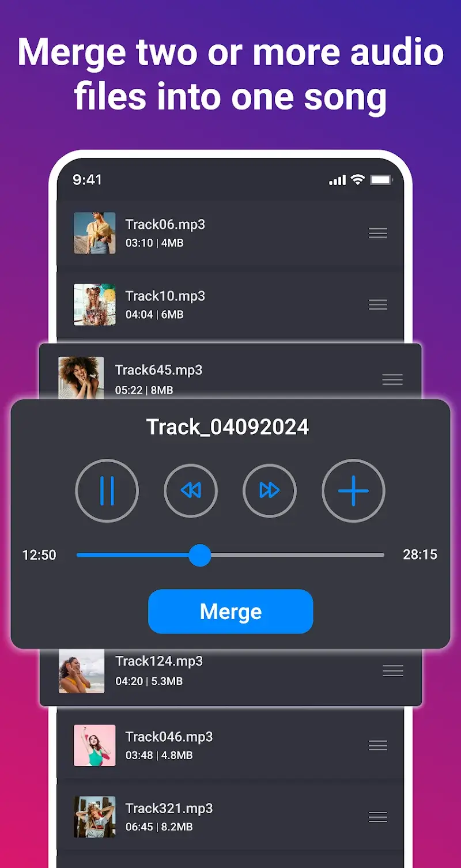Select the reorder handle beside Track124.mp3
Image resolution: width=461 pixels, height=868 pixels.
click(x=392, y=671)
